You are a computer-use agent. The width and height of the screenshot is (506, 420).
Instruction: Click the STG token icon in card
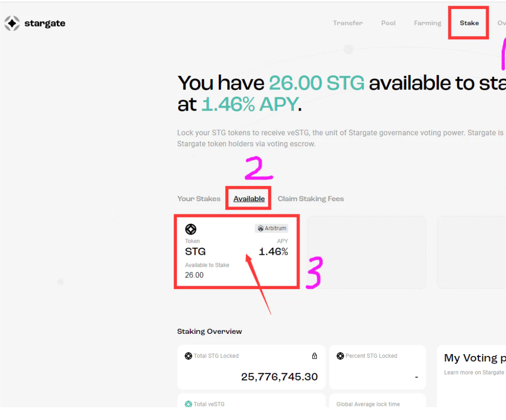point(191,229)
